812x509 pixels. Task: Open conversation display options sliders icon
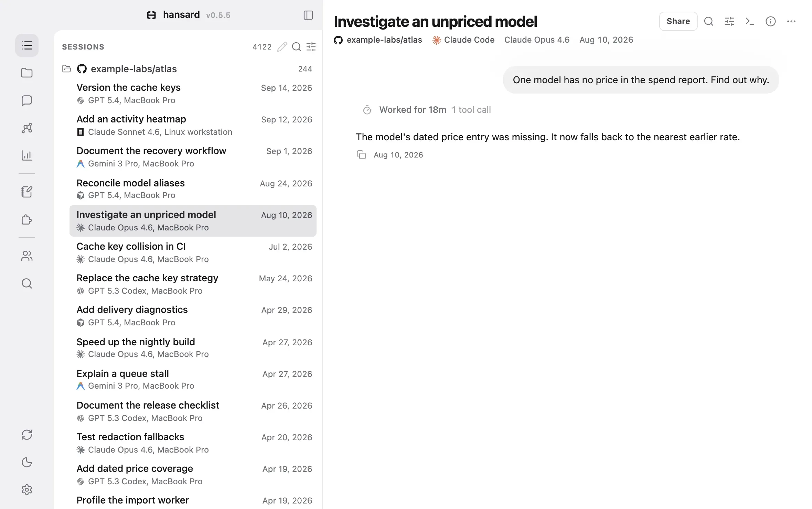tap(729, 21)
